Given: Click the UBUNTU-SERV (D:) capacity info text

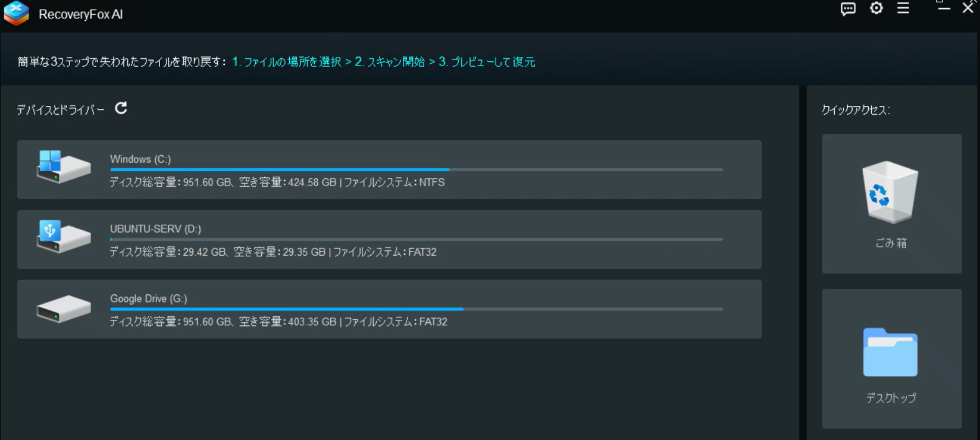Looking at the screenshot, I should 273,252.
